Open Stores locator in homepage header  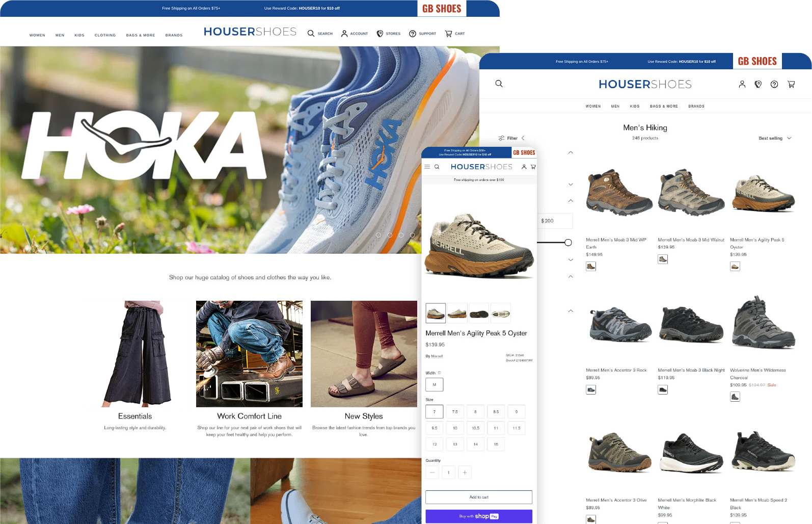[x=388, y=34]
